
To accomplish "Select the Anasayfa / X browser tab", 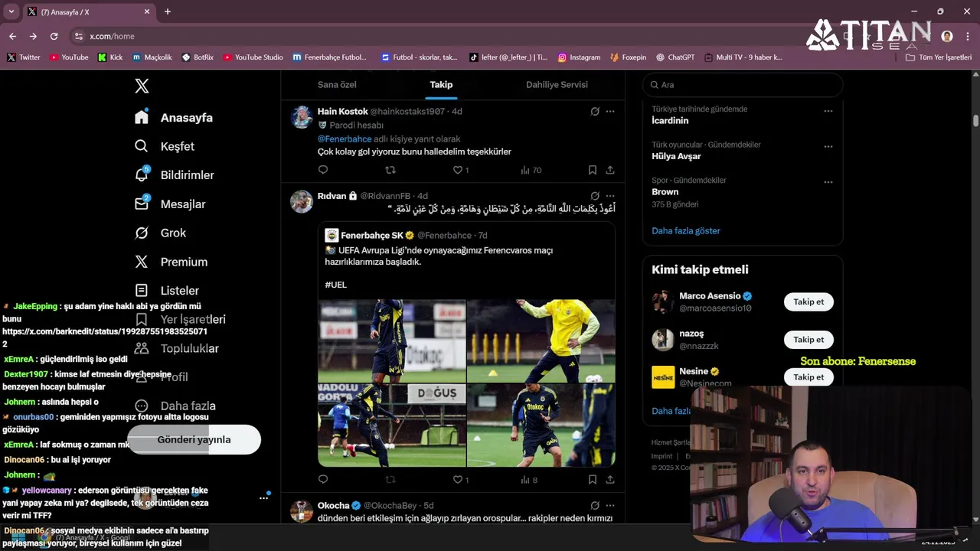I will click(x=88, y=11).
